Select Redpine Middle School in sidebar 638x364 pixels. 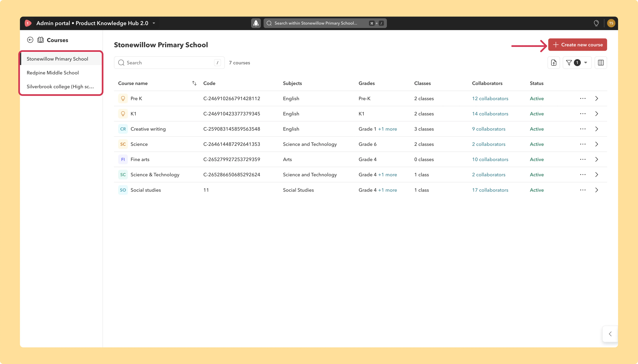[x=61, y=73]
